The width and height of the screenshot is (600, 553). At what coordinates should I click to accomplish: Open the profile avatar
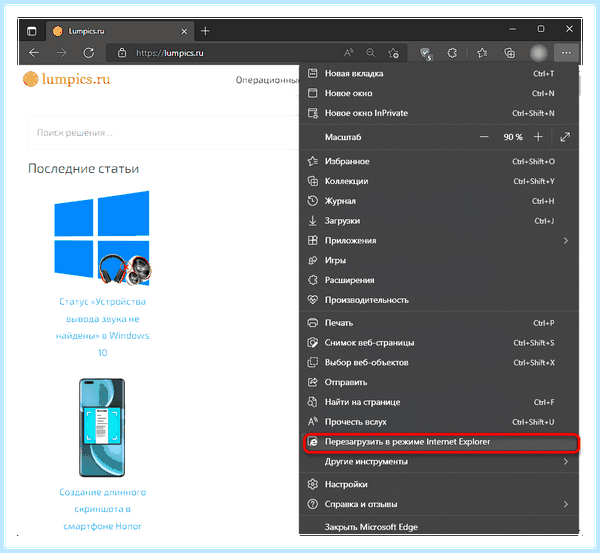538,53
